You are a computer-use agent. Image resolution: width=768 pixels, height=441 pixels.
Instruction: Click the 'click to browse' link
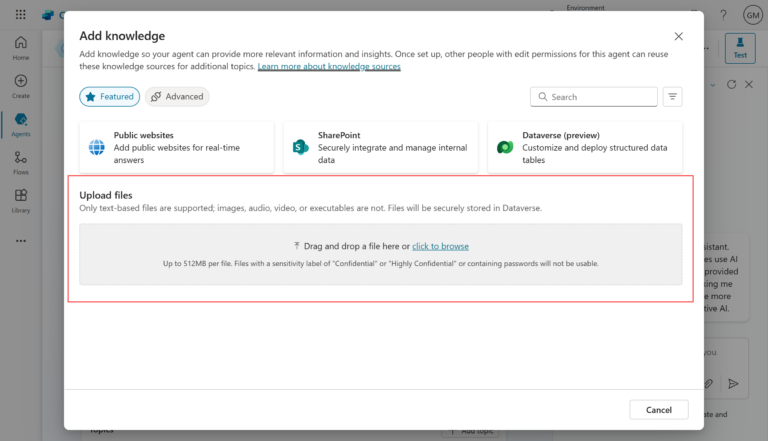tap(440, 246)
